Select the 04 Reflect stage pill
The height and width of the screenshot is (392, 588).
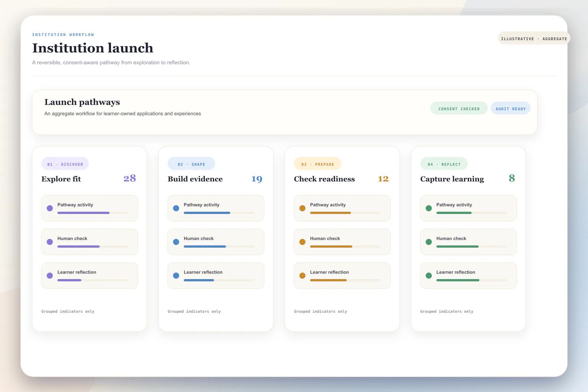click(x=444, y=164)
